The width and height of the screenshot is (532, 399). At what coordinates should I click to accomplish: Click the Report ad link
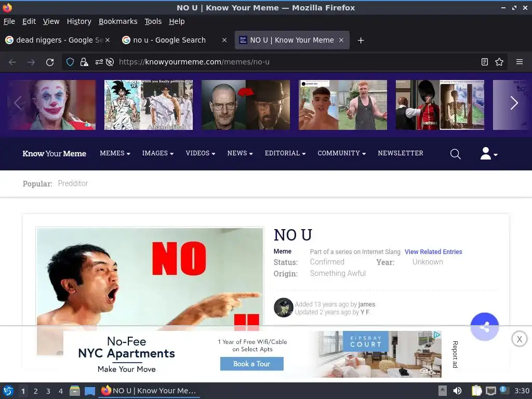coord(455,354)
